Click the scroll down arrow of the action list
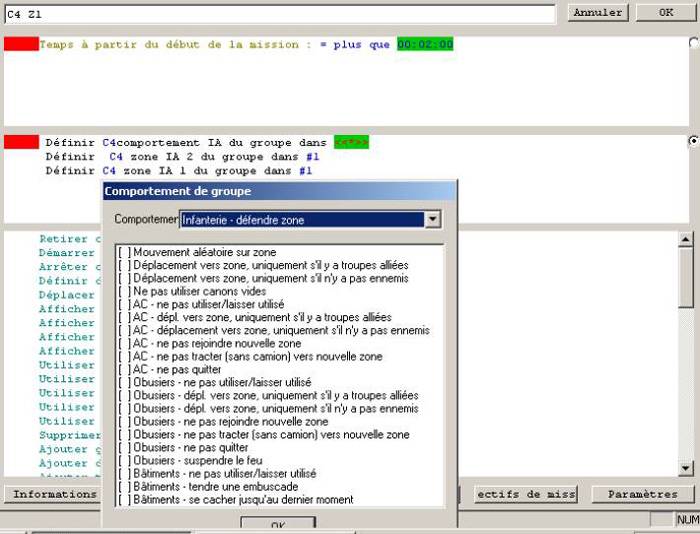Image resolution: width=700 pixels, height=534 pixels. [x=685, y=468]
